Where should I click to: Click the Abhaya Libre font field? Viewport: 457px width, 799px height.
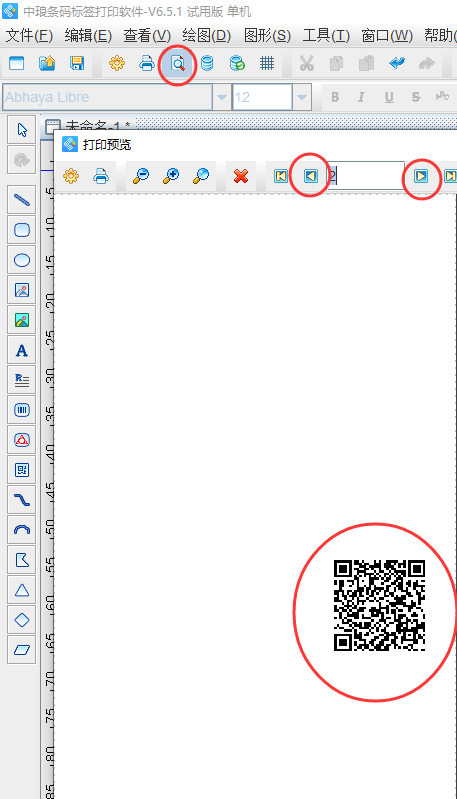107,97
